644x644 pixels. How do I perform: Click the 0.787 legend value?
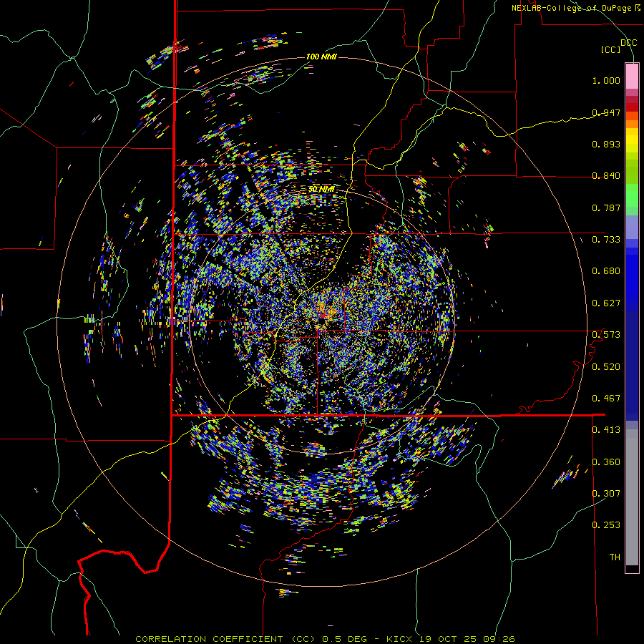(x=606, y=208)
